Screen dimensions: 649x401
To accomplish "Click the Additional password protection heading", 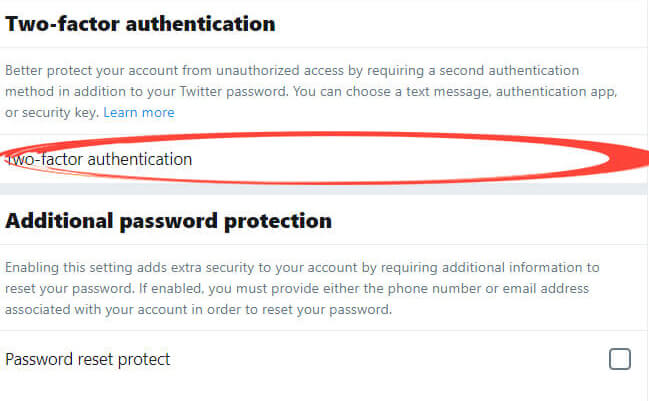I will tap(168, 220).
